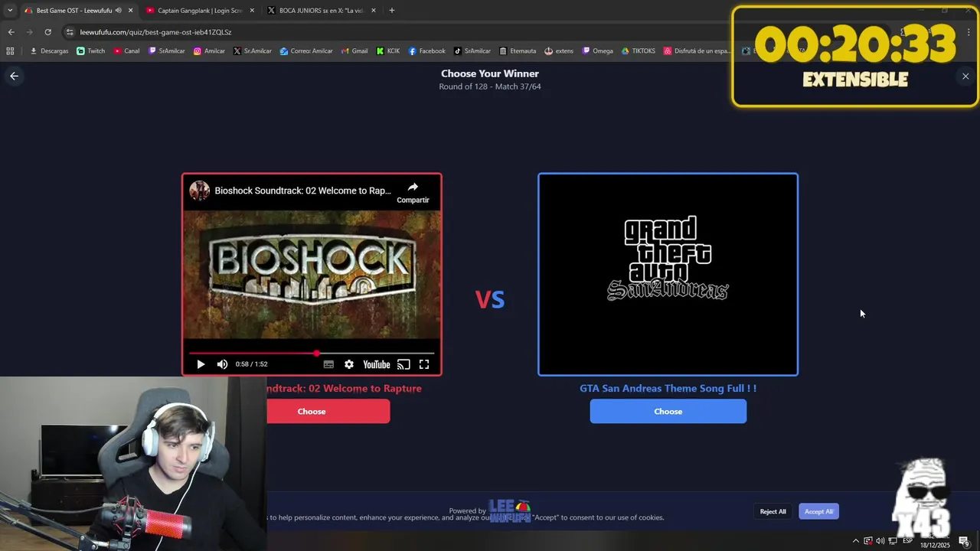980x551 pixels.
Task: Open the KCIK bookmark
Action: pyautogui.click(x=387, y=51)
